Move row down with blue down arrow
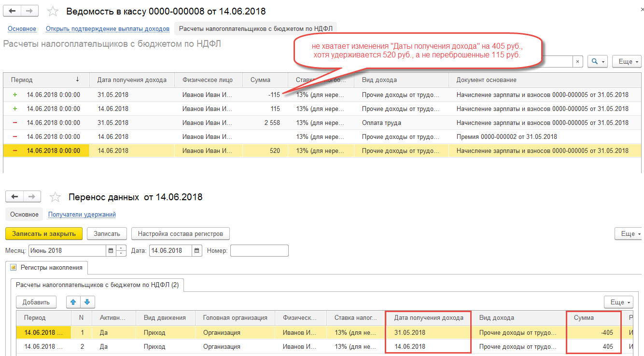 tap(87, 302)
